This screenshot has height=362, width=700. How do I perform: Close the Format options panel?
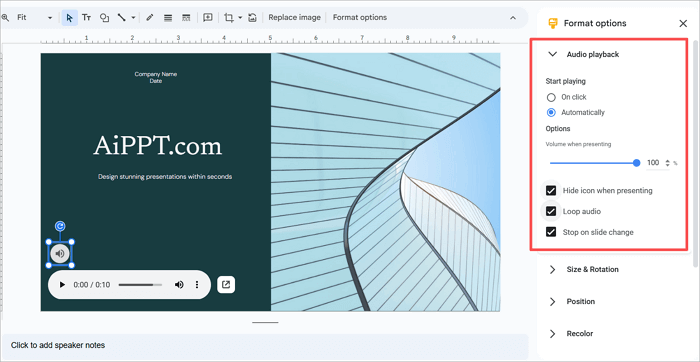pyautogui.click(x=683, y=24)
